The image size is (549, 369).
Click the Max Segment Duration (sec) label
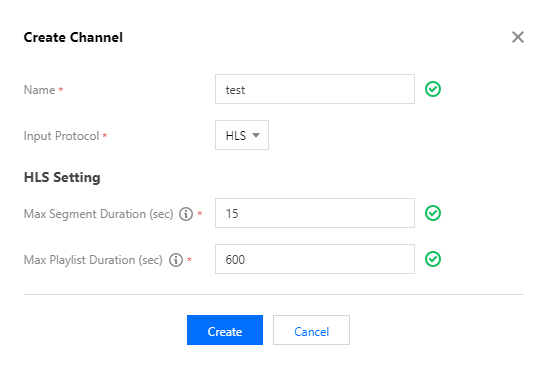pos(99,214)
